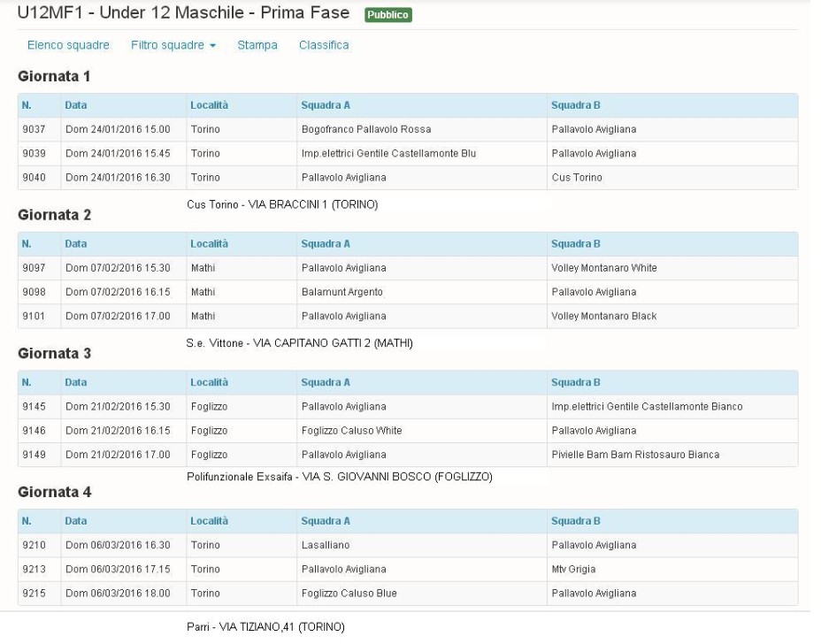Image resolution: width=821 pixels, height=644 pixels.
Task: Click the Data header in Giornata 1
Action: pyautogui.click(x=76, y=105)
